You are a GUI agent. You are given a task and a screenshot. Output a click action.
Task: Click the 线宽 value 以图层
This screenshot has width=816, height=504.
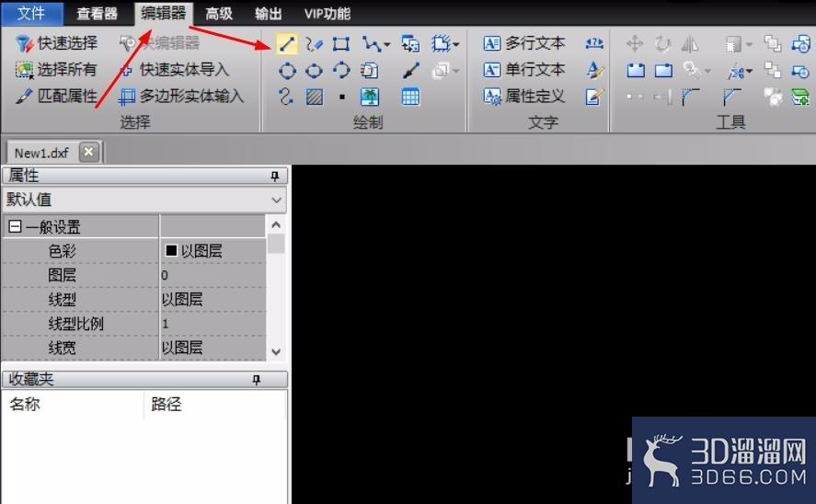point(213,348)
